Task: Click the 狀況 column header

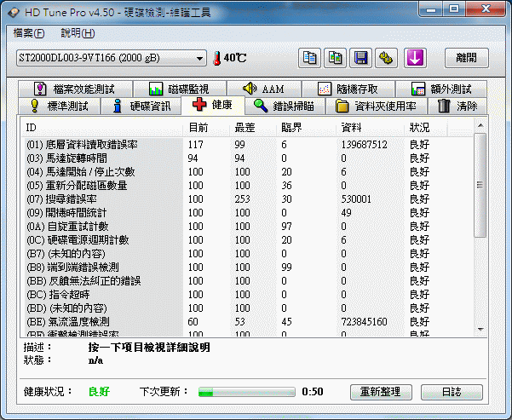Action: click(426, 128)
